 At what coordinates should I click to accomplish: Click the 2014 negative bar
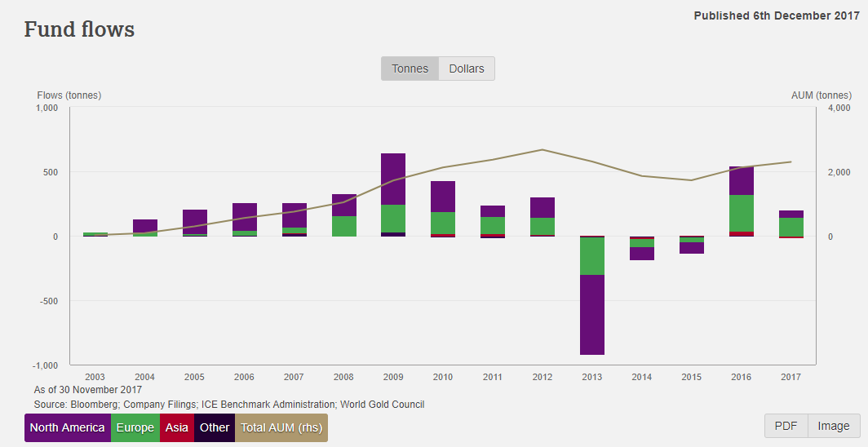click(x=642, y=253)
